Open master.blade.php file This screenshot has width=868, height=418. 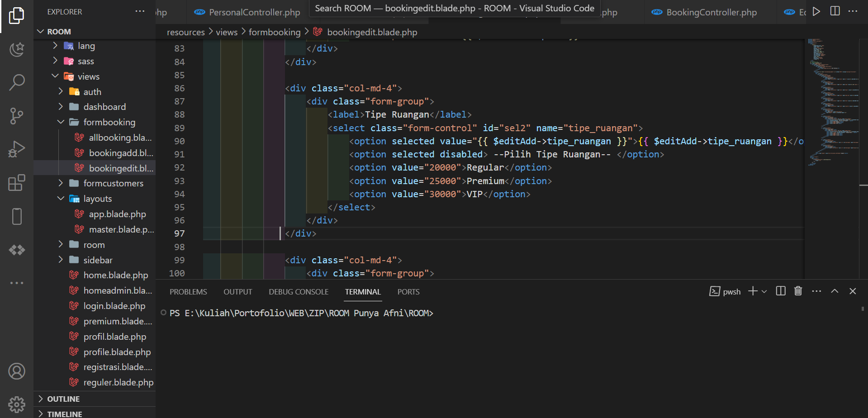tap(95, 229)
